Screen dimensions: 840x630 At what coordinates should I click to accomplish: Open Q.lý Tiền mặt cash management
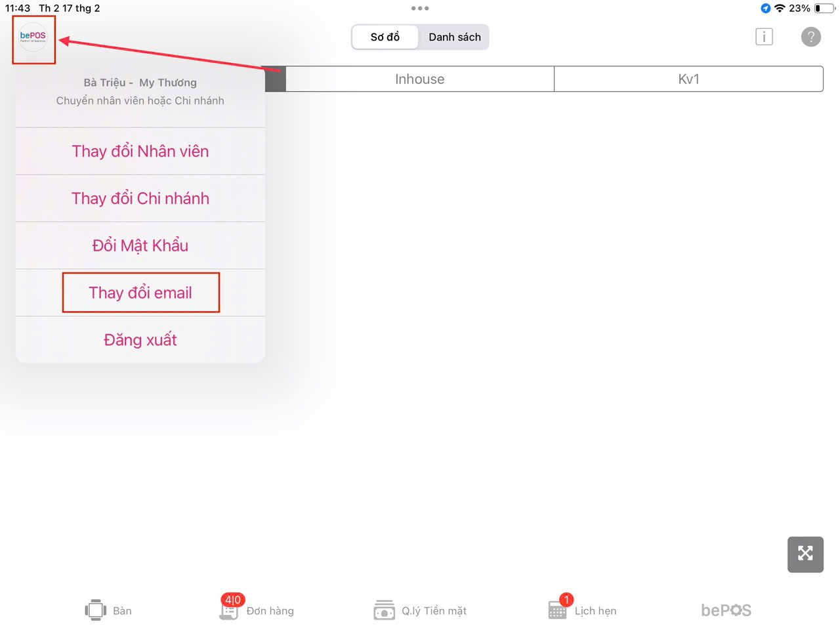pyautogui.click(x=420, y=610)
